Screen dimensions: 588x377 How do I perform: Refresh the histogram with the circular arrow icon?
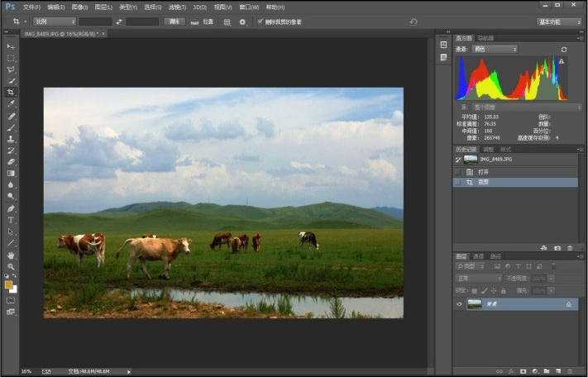565,50
